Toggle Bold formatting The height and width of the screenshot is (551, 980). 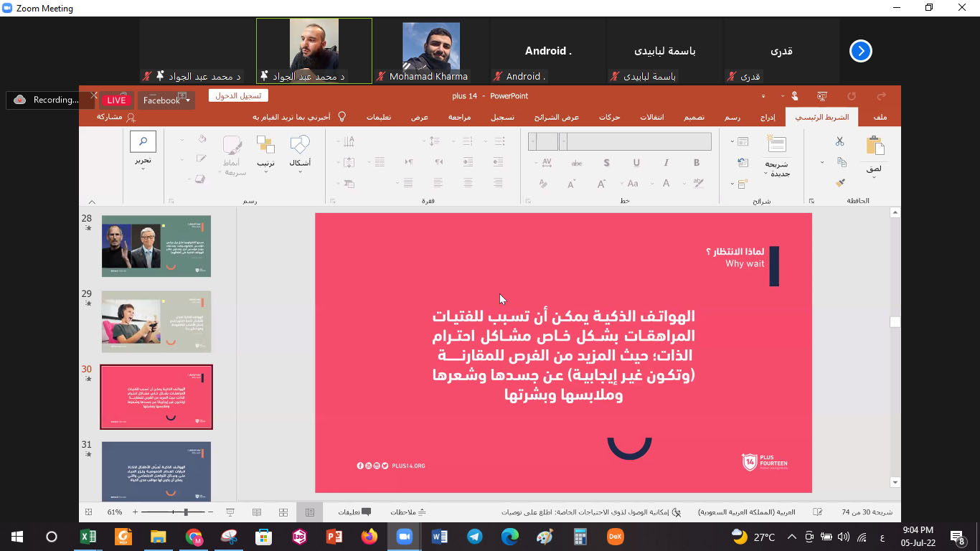click(696, 163)
